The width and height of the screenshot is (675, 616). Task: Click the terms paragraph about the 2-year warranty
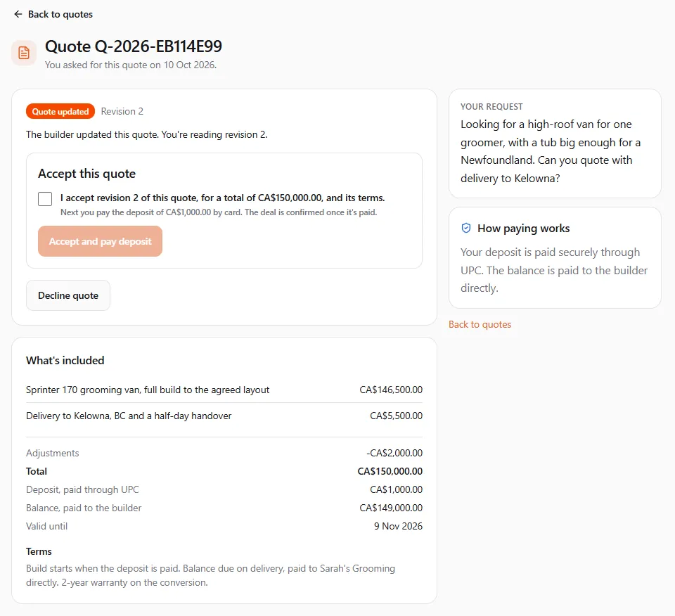point(210,575)
